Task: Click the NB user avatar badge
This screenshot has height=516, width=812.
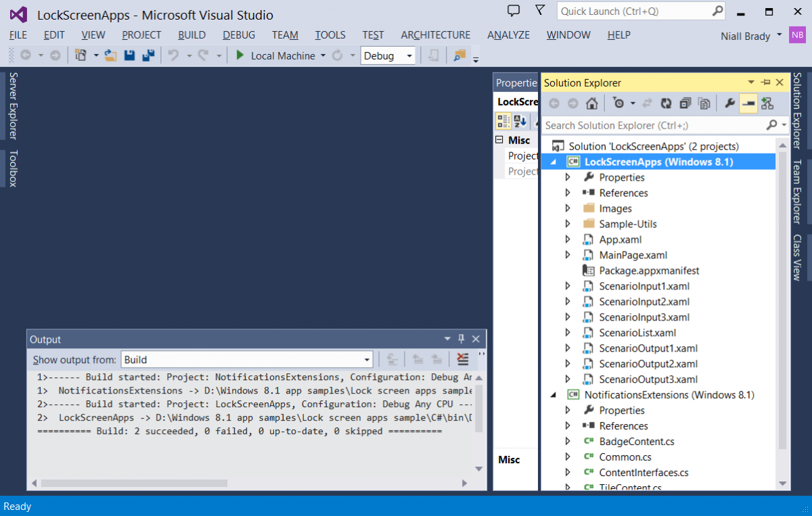Action: [797, 34]
